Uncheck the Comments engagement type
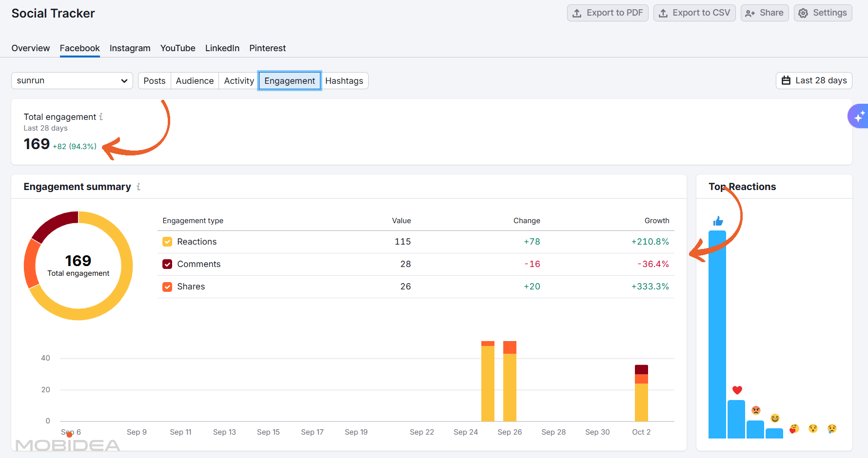Viewport: 868px width, 458px height. tap(167, 264)
